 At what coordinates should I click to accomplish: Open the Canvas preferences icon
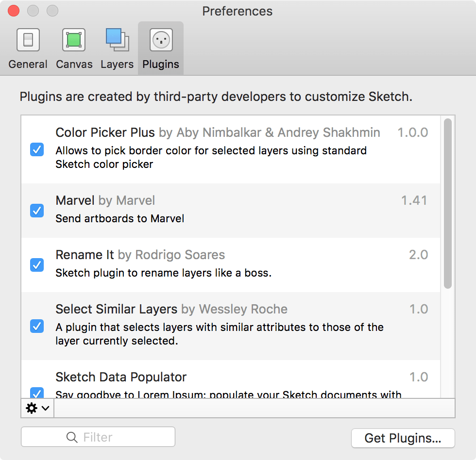pyautogui.click(x=74, y=40)
